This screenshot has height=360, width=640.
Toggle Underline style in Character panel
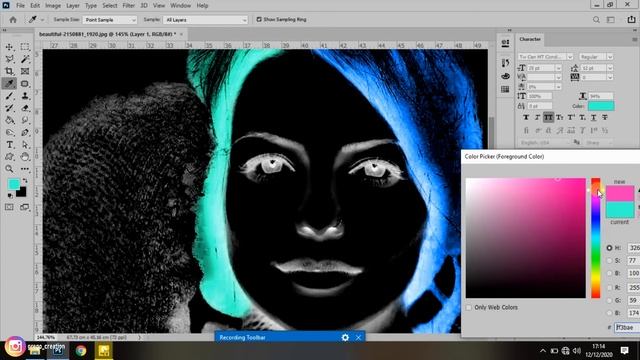pos(594,118)
